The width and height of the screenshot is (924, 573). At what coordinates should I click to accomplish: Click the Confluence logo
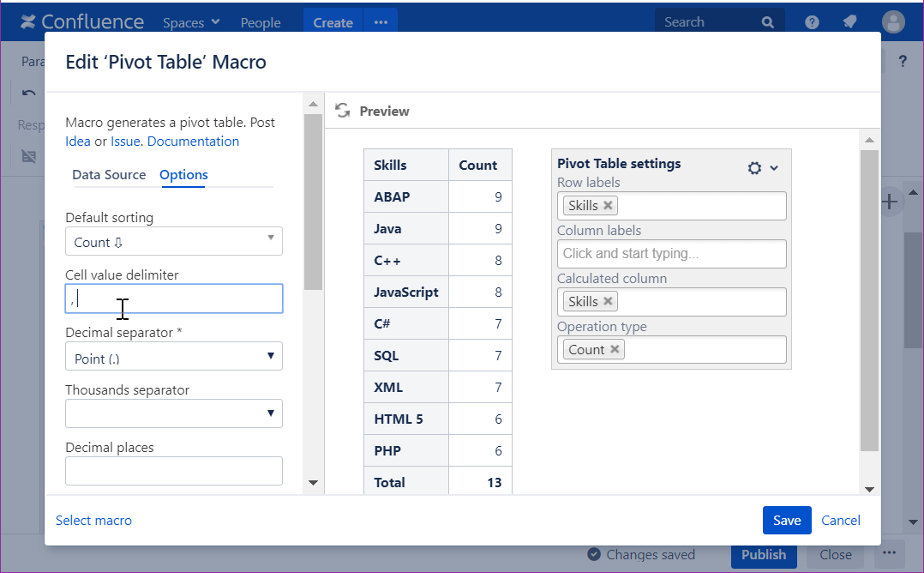(81, 21)
